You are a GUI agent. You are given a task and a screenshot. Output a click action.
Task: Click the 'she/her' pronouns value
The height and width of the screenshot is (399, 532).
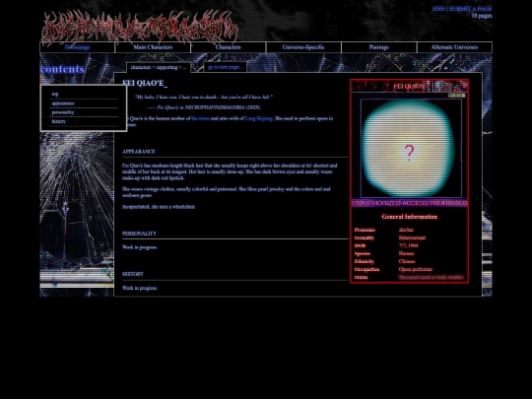click(406, 230)
